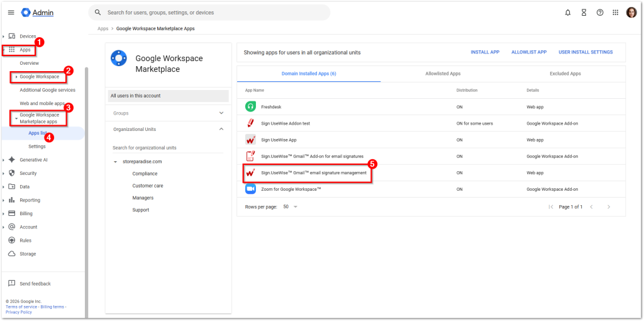
Task: Open the main hamburger menu
Action: (x=11, y=13)
